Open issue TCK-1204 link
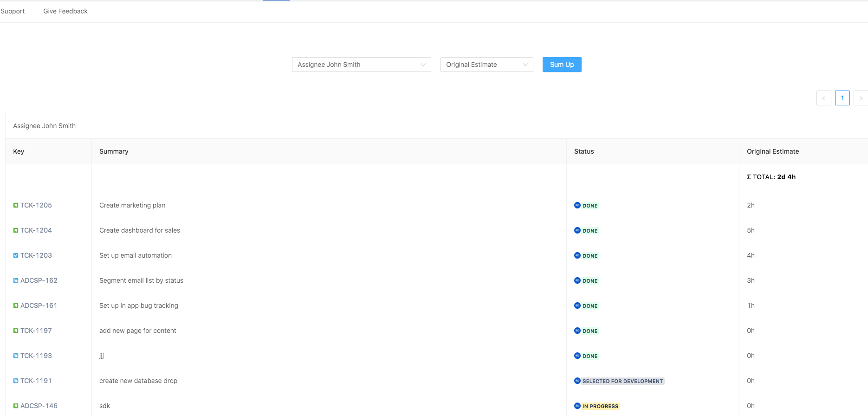868x416 pixels. 36,230
